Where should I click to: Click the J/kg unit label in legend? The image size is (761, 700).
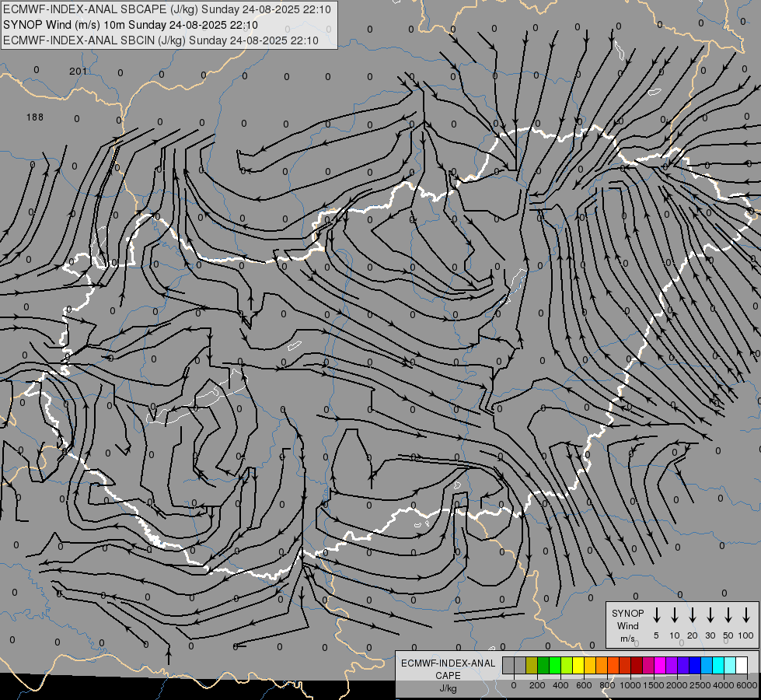pos(448,688)
